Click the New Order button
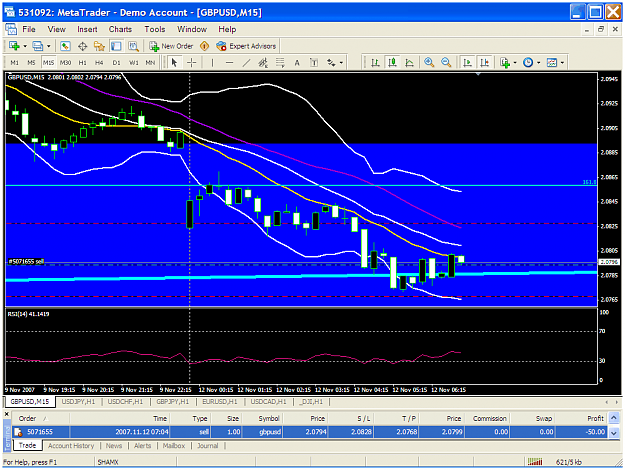 point(171,46)
